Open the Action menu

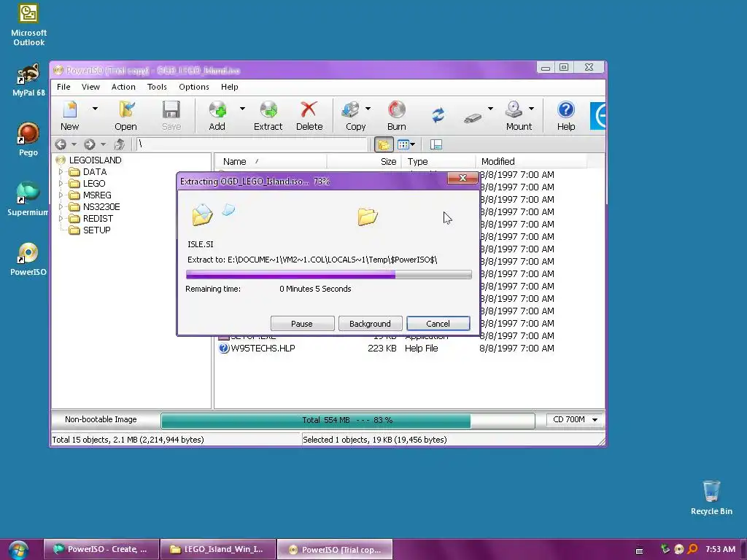123,87
